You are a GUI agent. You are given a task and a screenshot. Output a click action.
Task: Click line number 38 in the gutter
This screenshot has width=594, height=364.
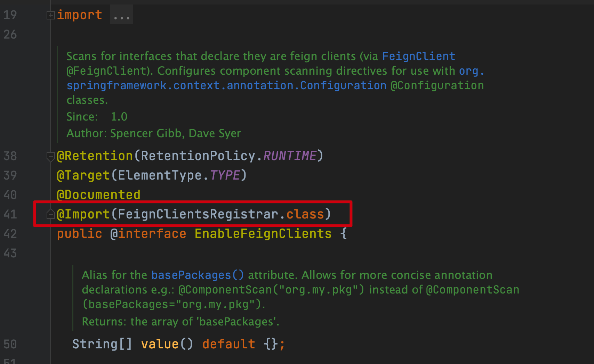click(x=10, y=156)
